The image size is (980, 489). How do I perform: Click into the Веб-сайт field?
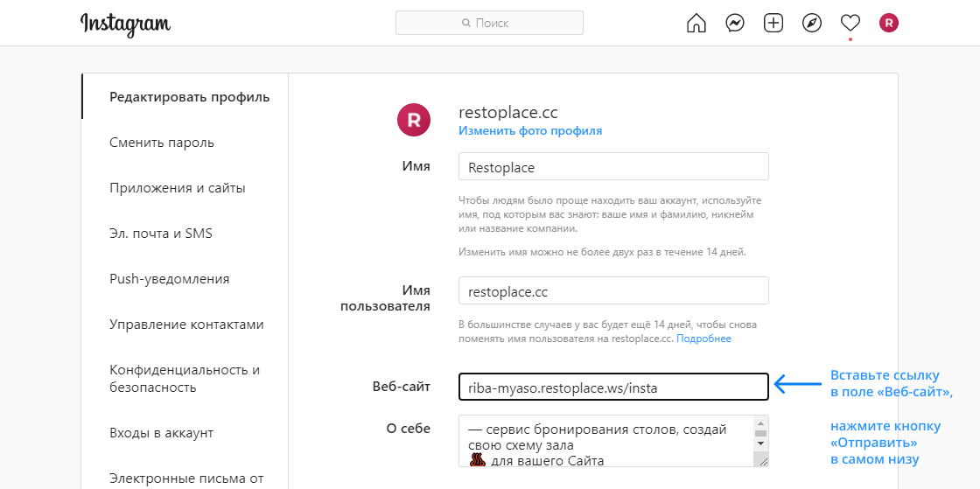point(612,387)
